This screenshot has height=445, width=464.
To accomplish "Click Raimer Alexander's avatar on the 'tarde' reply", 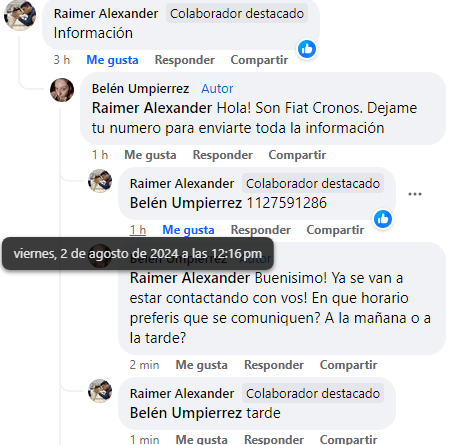I will (x=100, y=391).
